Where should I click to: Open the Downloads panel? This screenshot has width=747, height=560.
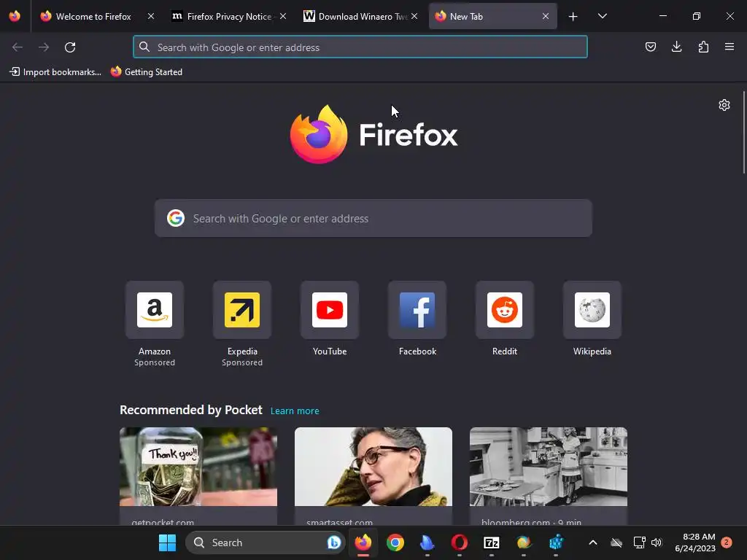pos(676,47)
